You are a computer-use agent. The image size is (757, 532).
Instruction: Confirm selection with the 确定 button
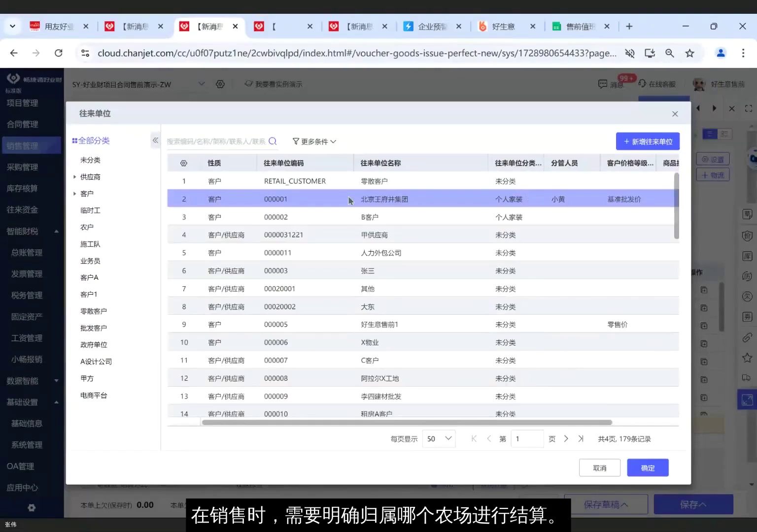coord(648,467)
